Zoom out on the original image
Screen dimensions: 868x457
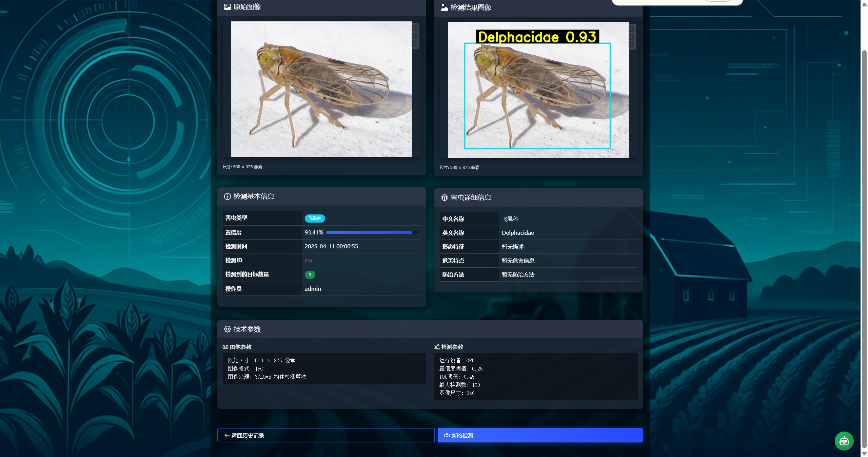(x=414, y=36)
